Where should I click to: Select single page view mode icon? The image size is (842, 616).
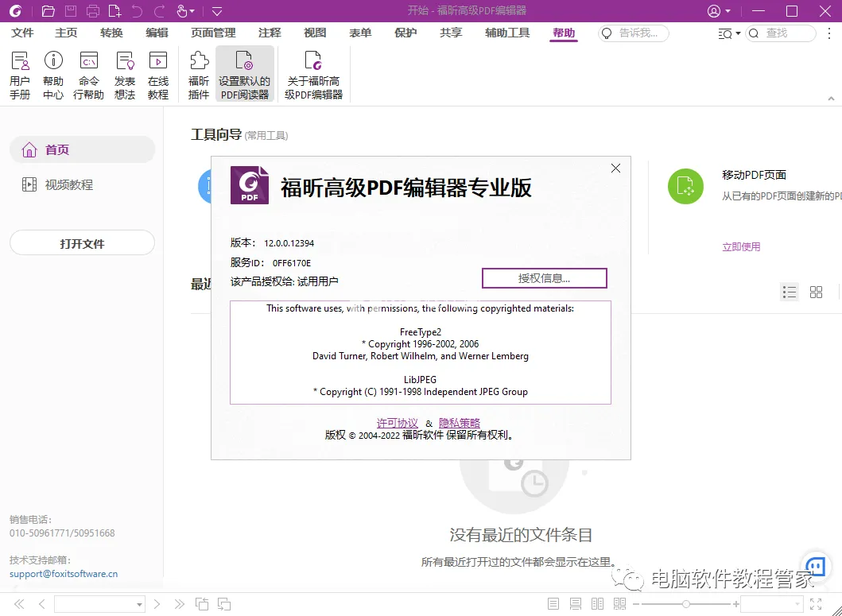pyautogui.click(x=553, y=604)
